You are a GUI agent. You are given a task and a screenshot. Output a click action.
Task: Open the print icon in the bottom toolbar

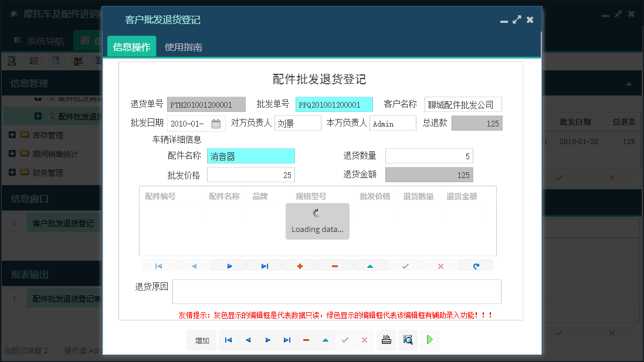[386, 340]
